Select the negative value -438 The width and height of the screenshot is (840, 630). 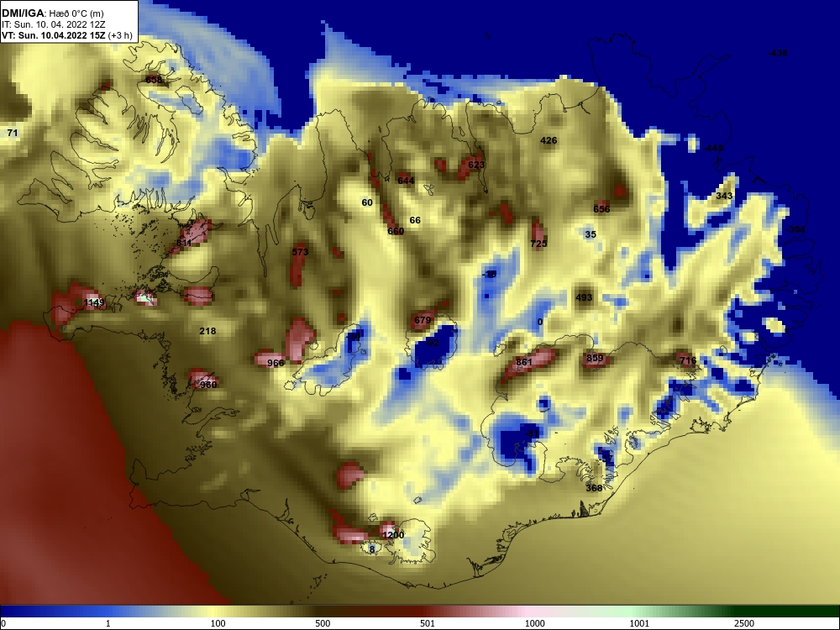click(x=777, y=53)
